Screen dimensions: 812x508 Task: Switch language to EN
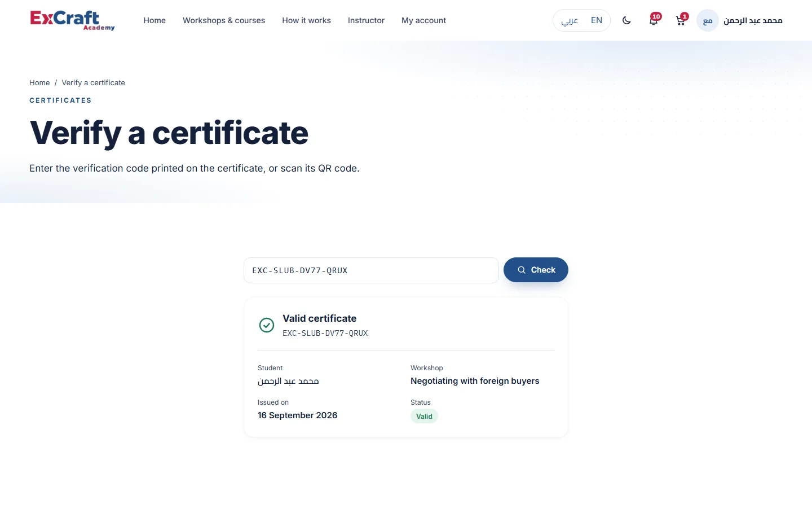click(597, 20)
